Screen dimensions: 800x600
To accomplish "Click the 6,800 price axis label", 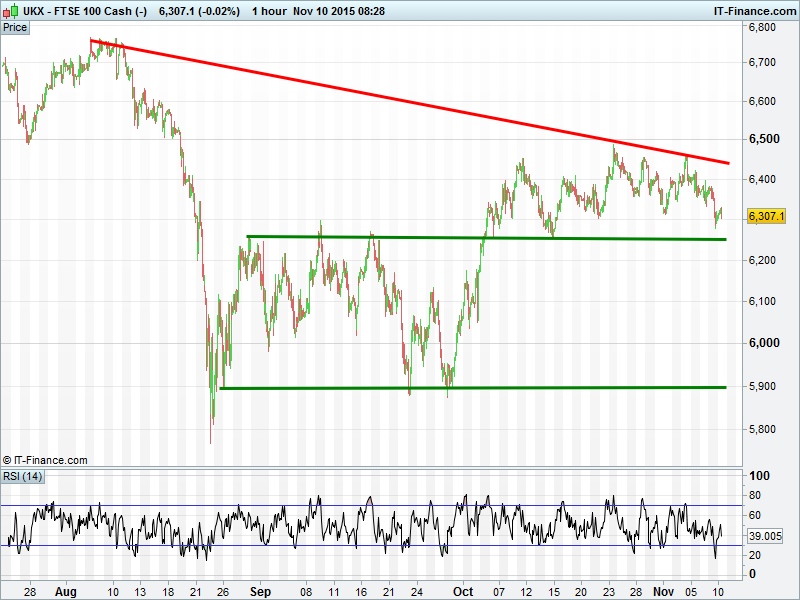I will (x=763, y=28).
